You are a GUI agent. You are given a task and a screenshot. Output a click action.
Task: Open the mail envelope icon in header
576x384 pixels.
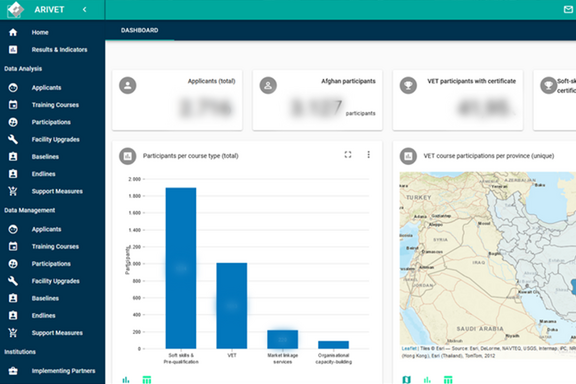(568, 10)
